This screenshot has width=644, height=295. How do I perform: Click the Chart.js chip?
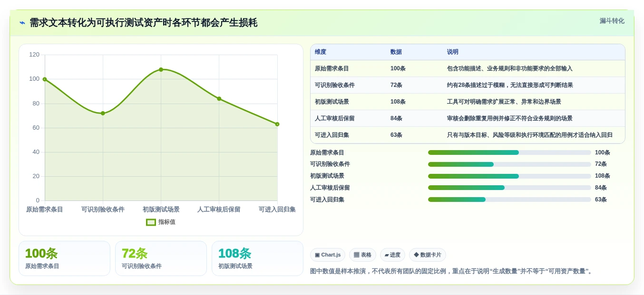point(328,255)
